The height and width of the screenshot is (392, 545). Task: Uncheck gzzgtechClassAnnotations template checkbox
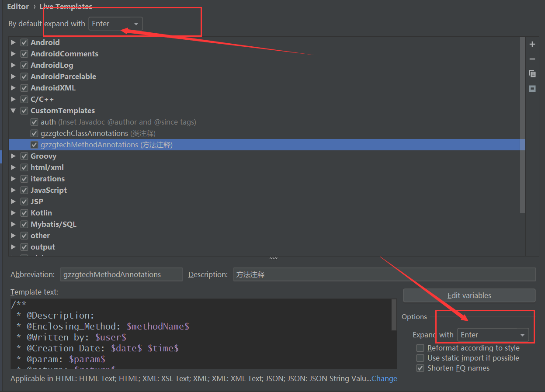tap(35, 133)
